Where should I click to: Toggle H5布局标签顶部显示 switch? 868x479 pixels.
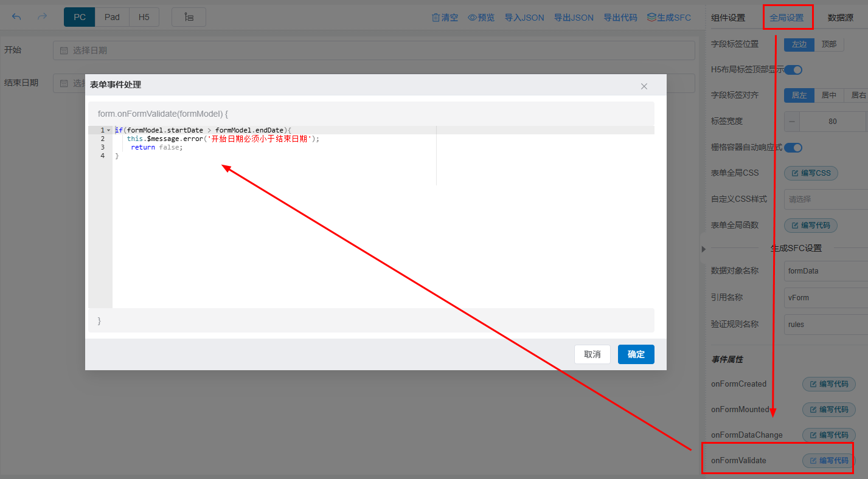pyautogui.click(x=793, y=70)
